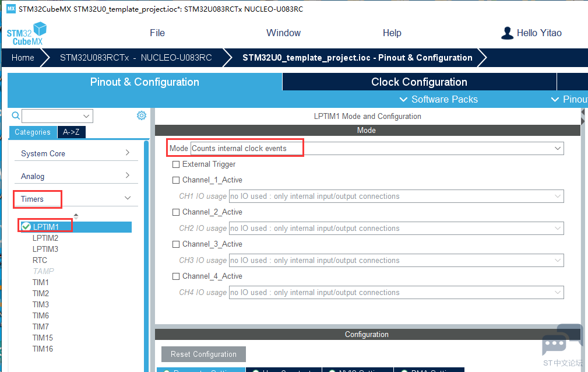
Task: Open the CH1 IO usage dropdown
Action: (x=558, y=196)
